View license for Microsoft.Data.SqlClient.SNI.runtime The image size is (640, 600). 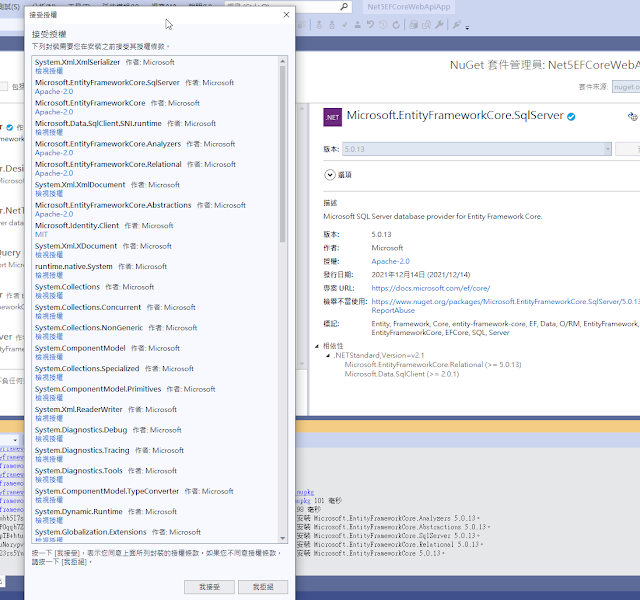point(49,132)
